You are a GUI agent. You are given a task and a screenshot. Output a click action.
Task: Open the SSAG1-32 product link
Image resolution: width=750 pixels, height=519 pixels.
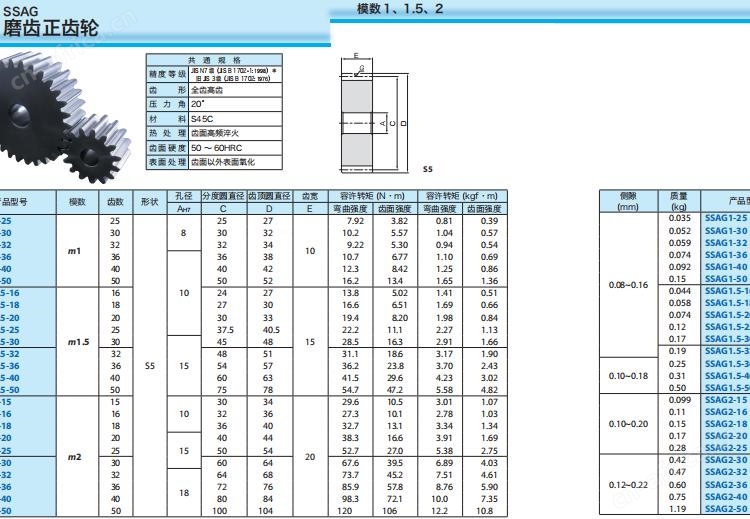pyautogui.click(x=725, y=243)
